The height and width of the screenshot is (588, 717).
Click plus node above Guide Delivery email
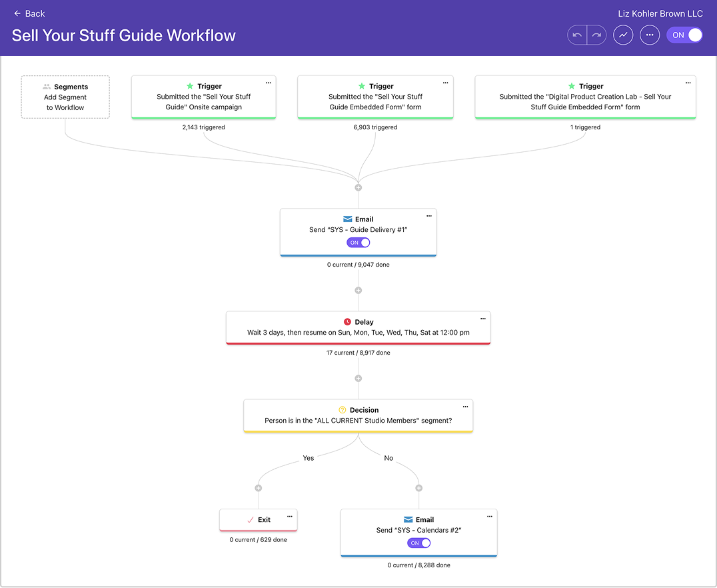point(358,188)
